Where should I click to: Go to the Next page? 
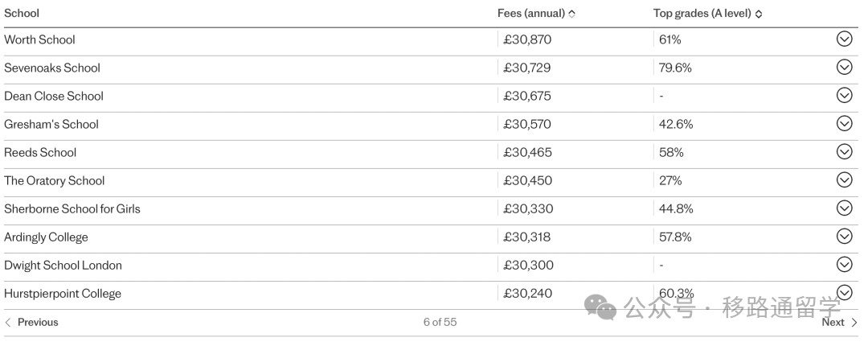839,322
